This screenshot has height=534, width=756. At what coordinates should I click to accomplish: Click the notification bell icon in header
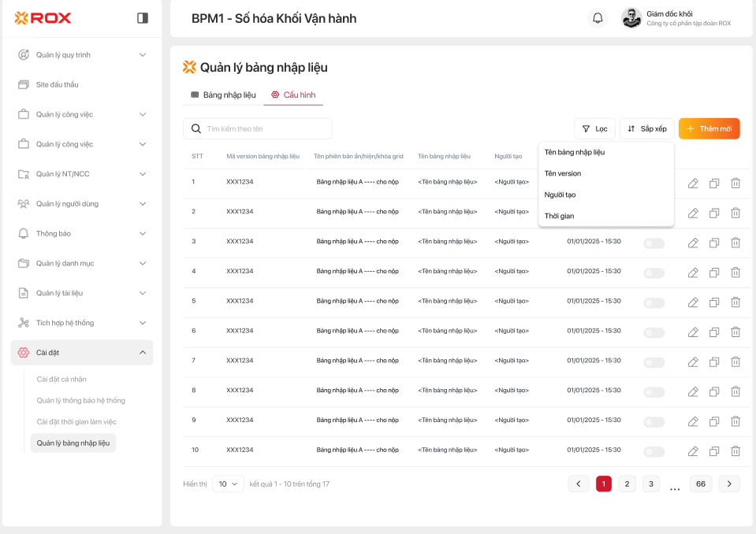598,18
